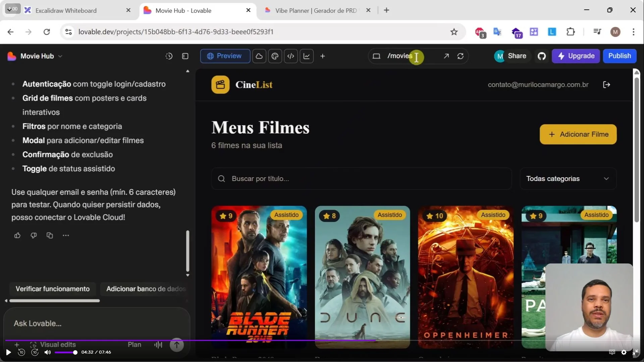
Task: Open the design palette icon
Action: [x=275, y=56]
